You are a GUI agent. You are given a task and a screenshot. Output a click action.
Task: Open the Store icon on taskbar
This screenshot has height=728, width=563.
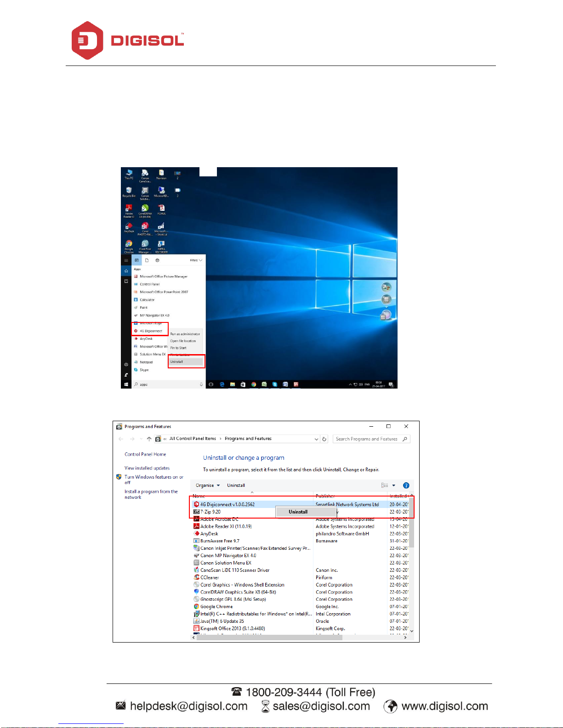pos(243,384)
